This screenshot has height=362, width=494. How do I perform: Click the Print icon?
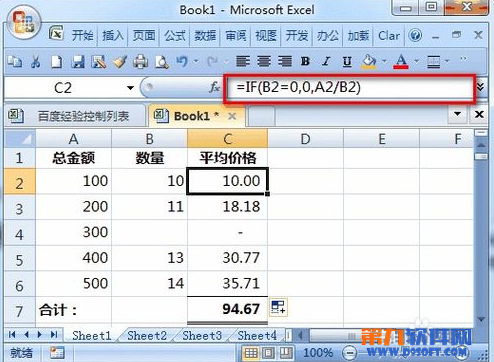pyautogui.click(x=141, y=62)
